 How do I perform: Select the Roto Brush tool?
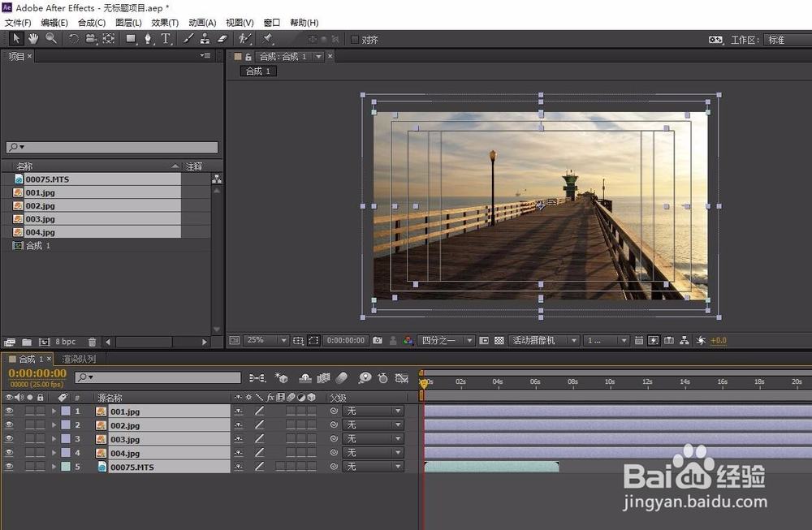pos(245,39)
